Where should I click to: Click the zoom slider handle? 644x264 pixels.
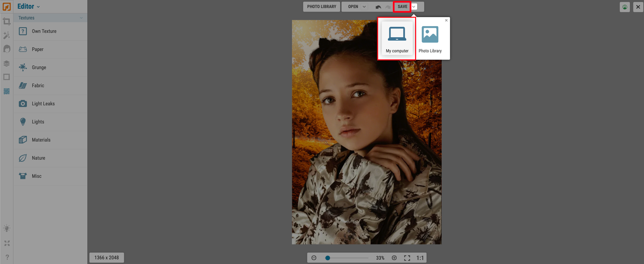click(x=328, y=258)
